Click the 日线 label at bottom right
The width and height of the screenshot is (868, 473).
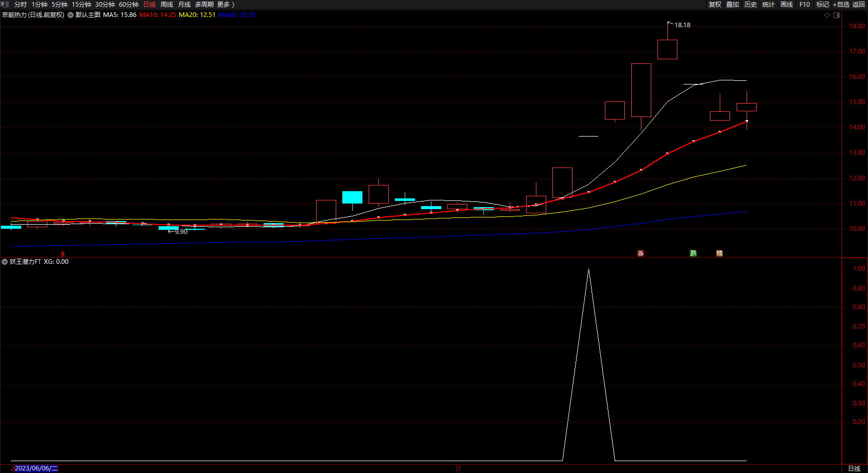[854, 468]
